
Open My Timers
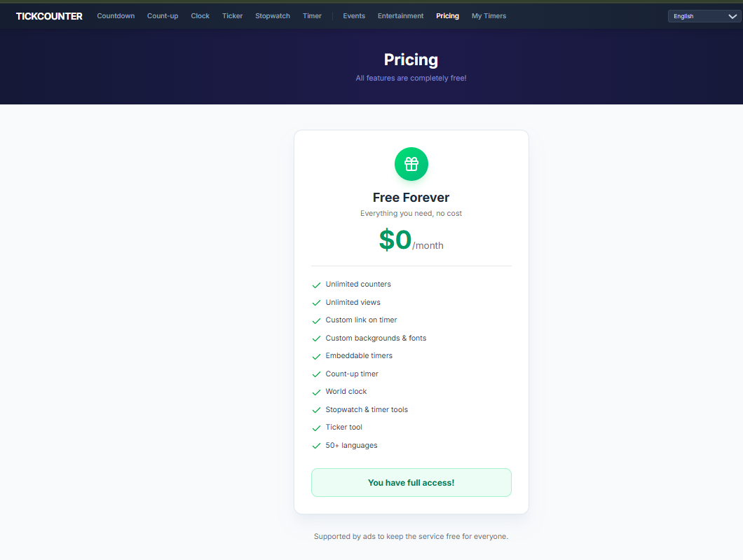(489, 15)
